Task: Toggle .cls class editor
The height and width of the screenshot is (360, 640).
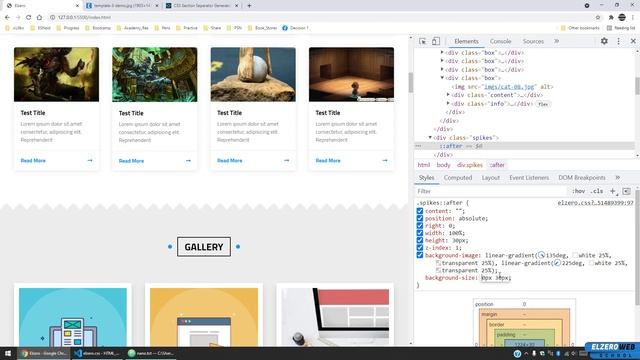Action: coord(597,191)
